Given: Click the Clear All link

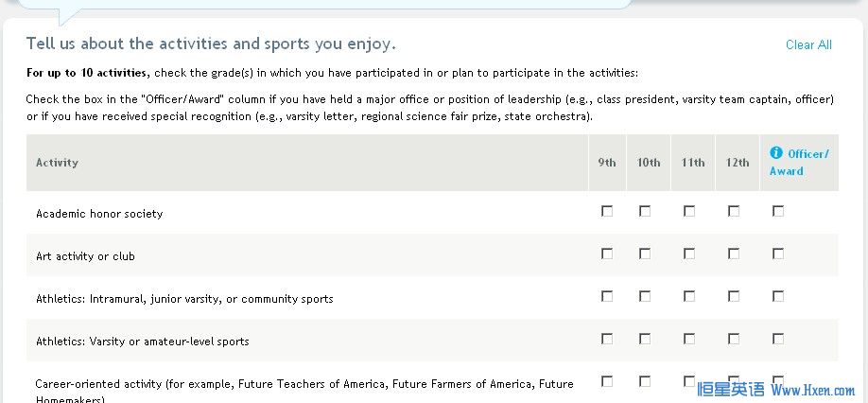Looking at the screenshot, I should 808,44.
